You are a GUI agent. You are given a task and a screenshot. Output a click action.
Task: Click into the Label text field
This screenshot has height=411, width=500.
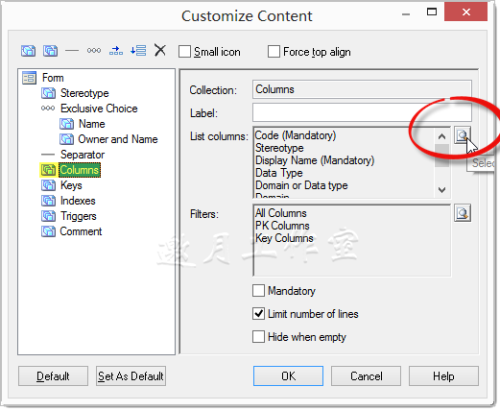click(x=362, y=112)
